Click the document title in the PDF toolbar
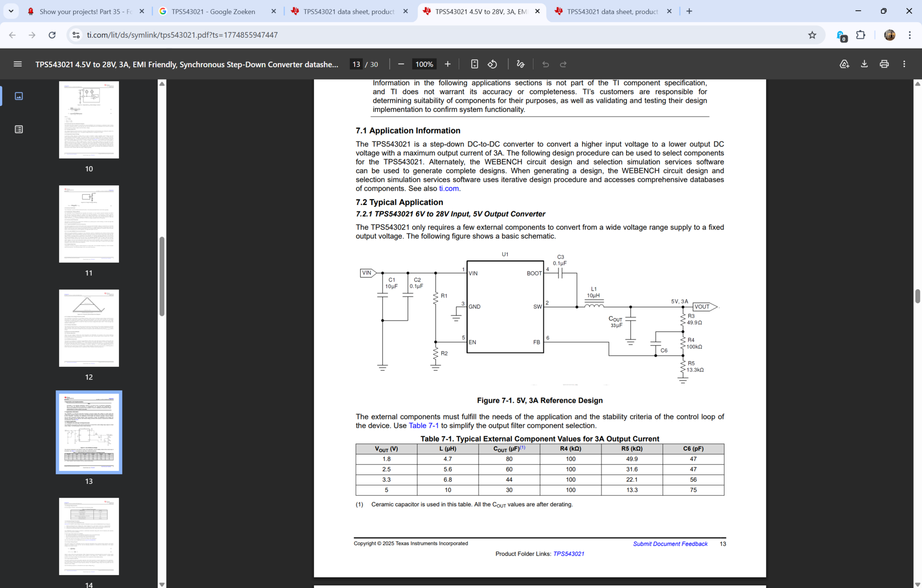The height and width of the screenshot is (588, 922). [187, 65]
